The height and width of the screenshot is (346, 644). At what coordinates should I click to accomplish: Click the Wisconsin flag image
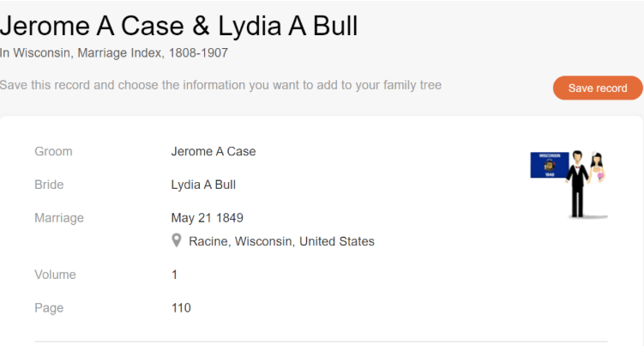549,164
